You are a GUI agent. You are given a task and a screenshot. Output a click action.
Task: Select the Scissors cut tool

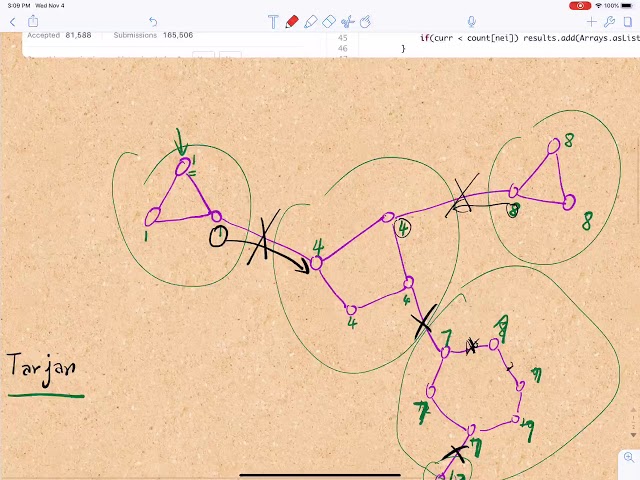coord(347,22)
